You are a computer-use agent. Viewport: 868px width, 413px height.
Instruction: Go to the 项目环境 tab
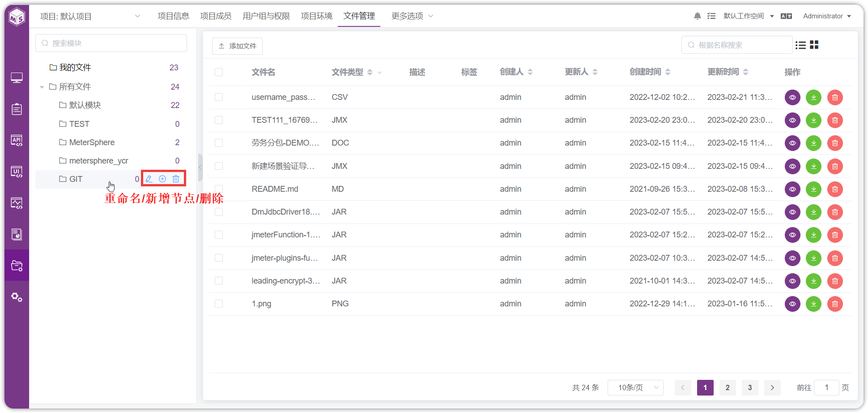(x=317, y=16)
